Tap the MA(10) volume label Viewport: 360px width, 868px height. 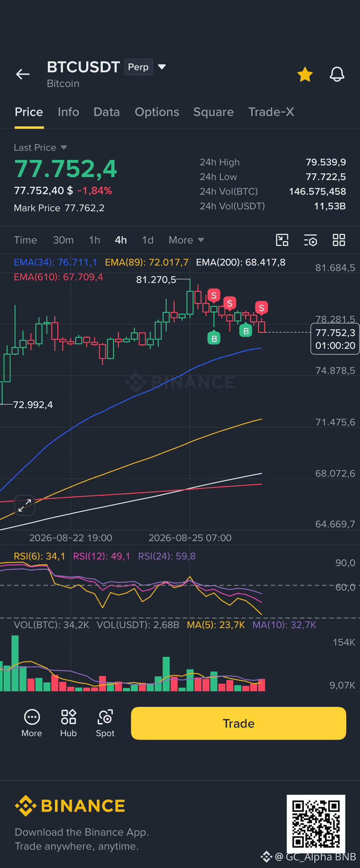tap(284, 625)
